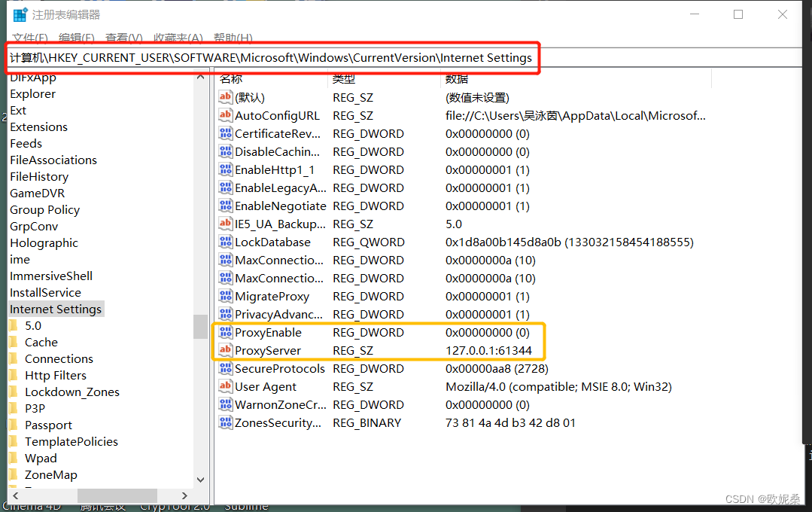The image size is (812, 512).
Task: Select the Internet Settings tree key
Action: [x=56, y=309]
